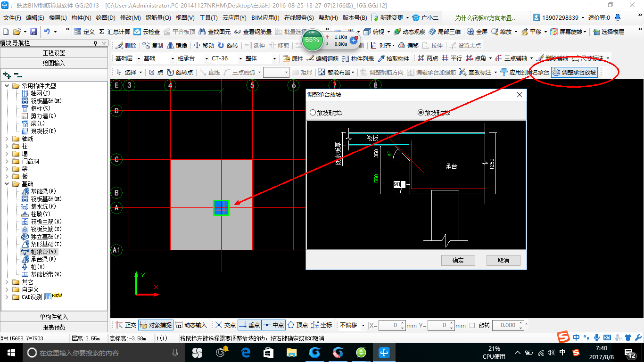Launch 云检查 (cloud check)

(x=147, y=32)
